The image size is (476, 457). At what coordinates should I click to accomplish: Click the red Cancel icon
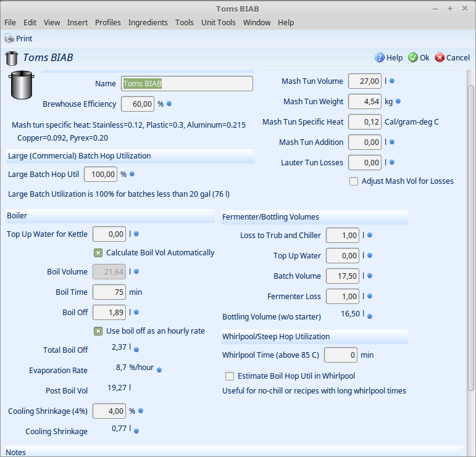(440, 58)
